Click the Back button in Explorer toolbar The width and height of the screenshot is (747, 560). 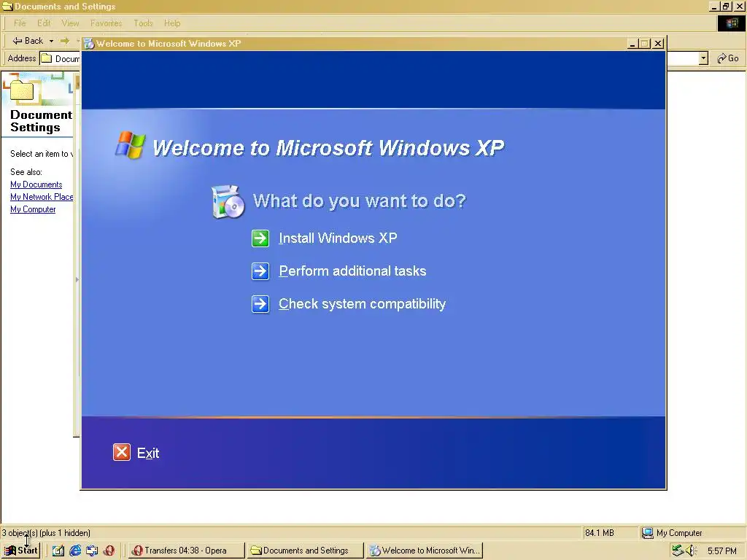click(x=28, y=41)
